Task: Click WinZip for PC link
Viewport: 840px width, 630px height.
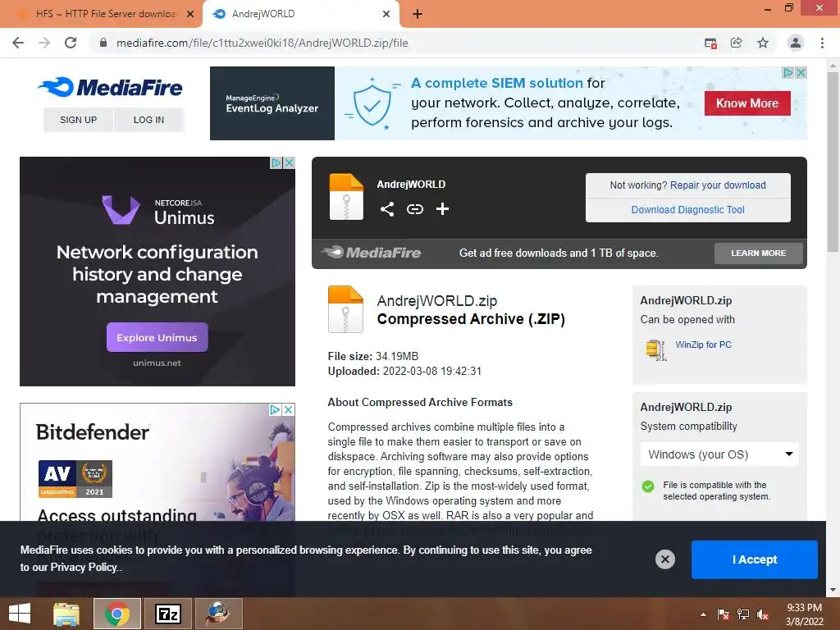Action: coord(703,345)
